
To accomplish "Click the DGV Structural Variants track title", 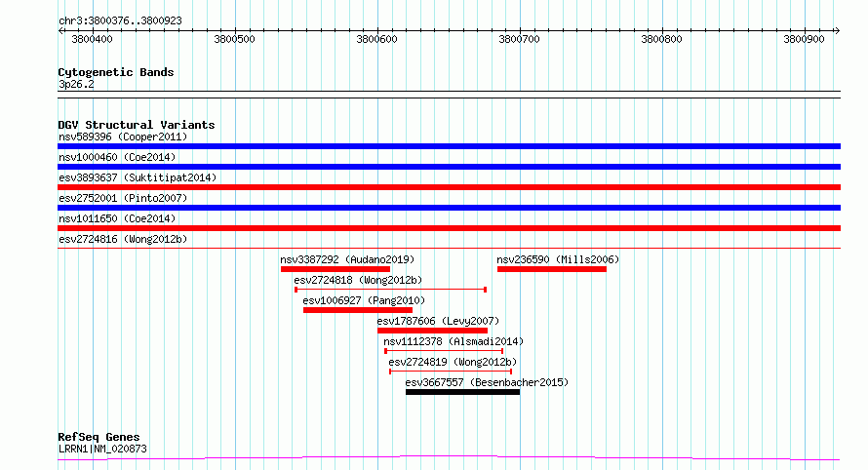I will (137, 125).
